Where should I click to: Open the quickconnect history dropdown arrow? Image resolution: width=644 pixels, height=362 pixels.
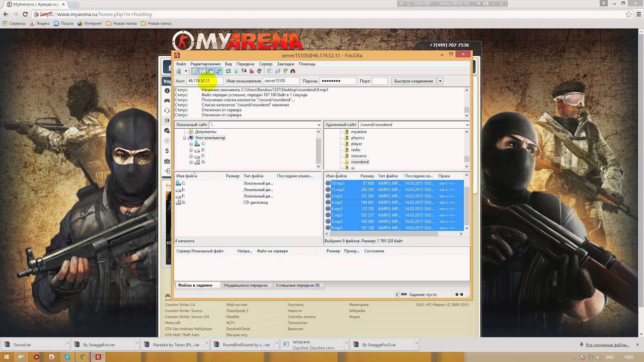tap(440, 81)
